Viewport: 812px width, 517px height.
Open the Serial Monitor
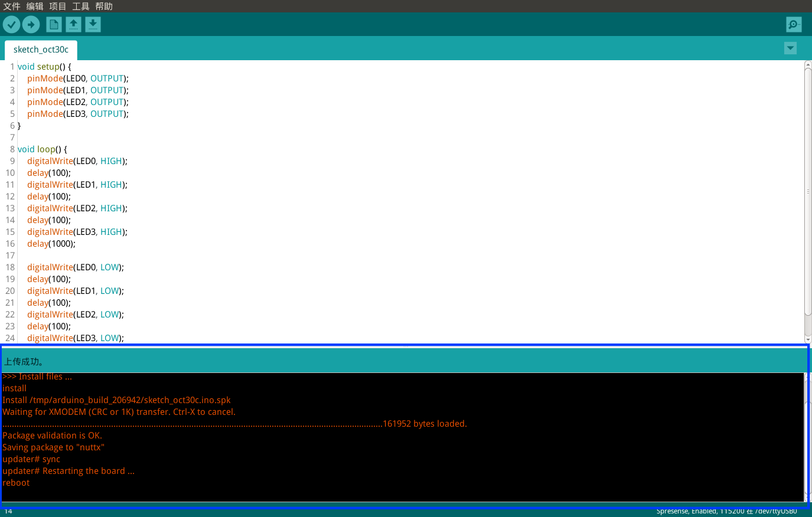(x=793, y=25)
